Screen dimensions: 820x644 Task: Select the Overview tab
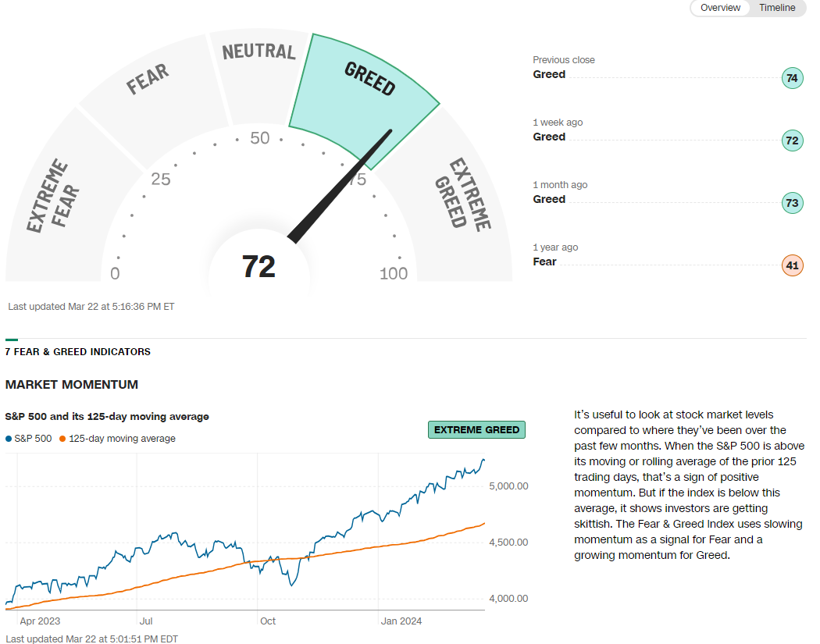click(x=720, y=8)
